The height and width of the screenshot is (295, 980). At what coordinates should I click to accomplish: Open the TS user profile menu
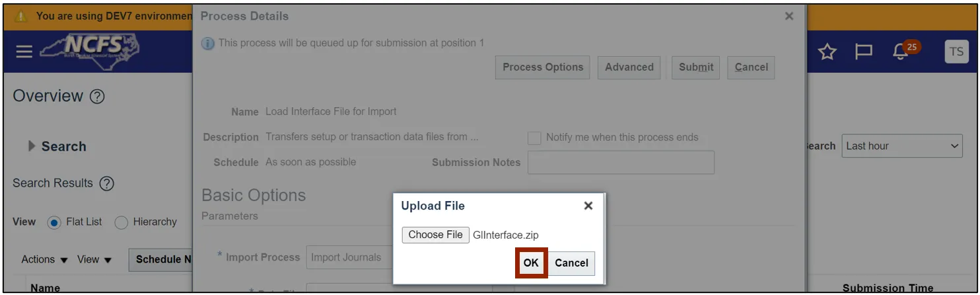click(x=956, y=52)
